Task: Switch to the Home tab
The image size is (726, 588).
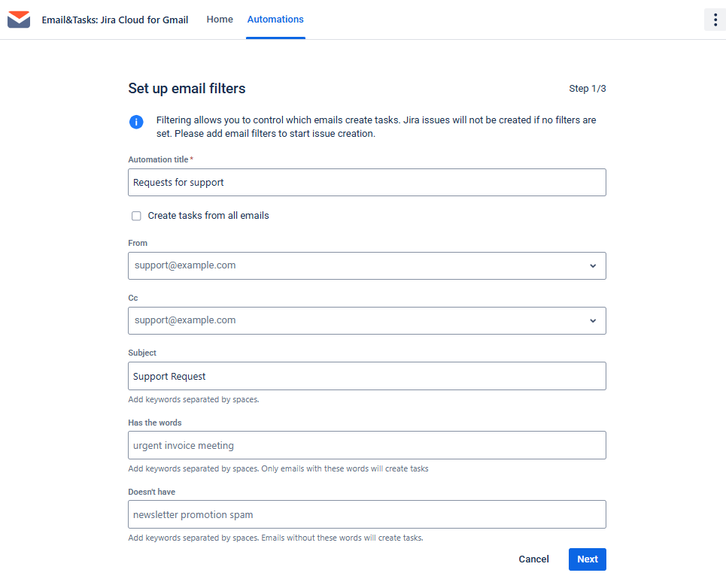Action: point(220,20)
